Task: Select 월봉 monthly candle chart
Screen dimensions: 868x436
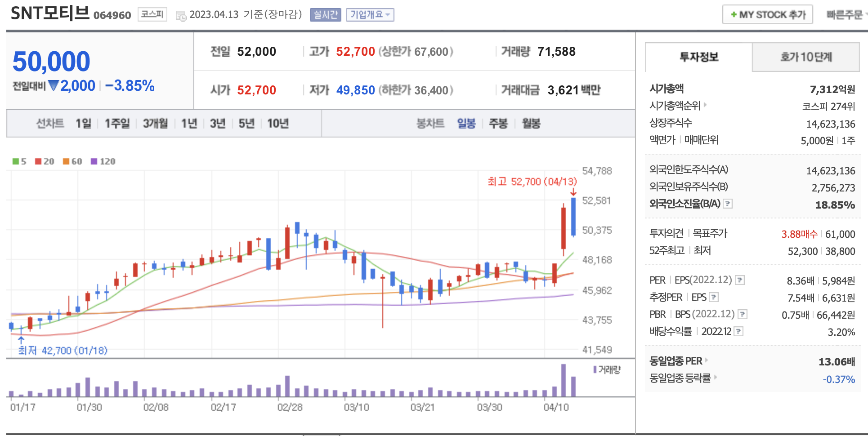Action: 531,124
